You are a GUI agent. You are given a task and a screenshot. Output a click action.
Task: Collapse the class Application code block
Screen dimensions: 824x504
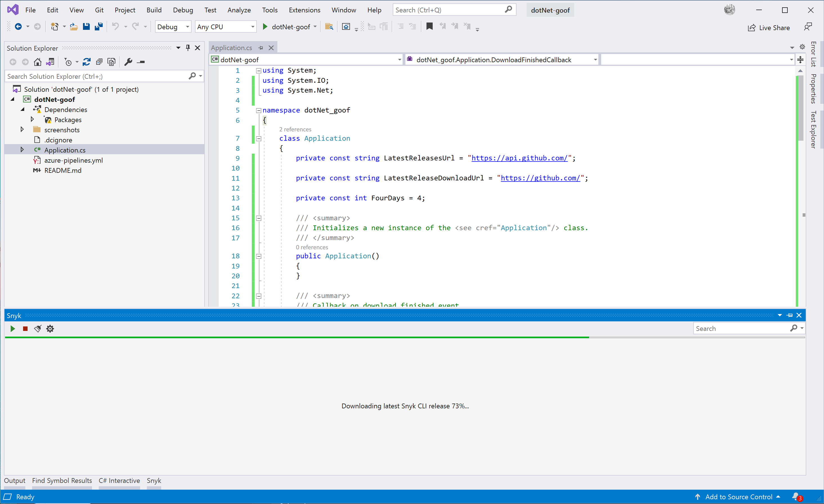tap(259, 138)
